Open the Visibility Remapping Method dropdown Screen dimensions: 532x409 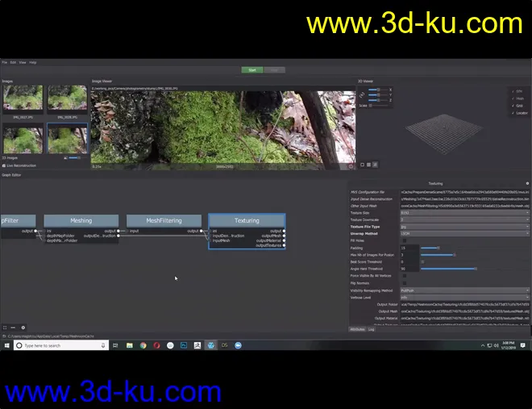[x=464, y=290]
